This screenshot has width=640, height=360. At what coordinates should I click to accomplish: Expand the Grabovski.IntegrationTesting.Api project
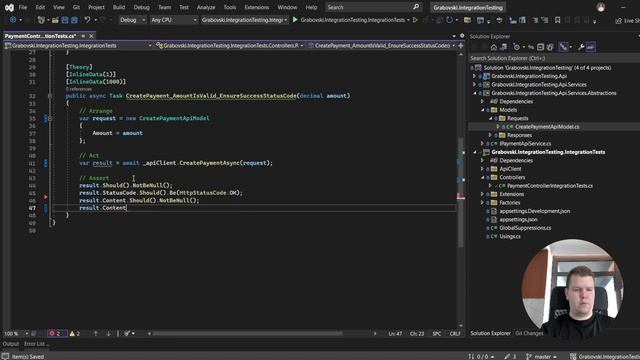coord(475,76)
